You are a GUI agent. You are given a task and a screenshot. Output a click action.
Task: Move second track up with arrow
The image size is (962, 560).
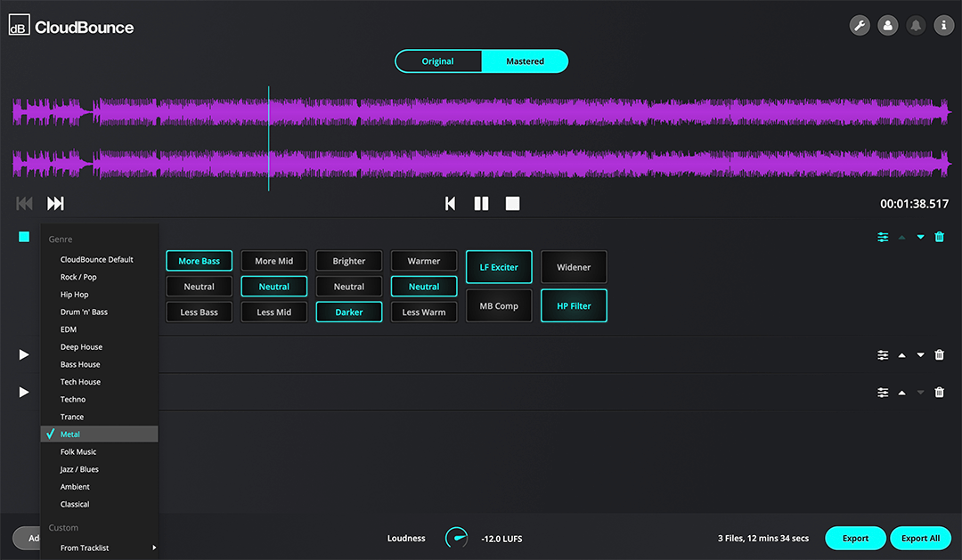[x=901, y=355]
